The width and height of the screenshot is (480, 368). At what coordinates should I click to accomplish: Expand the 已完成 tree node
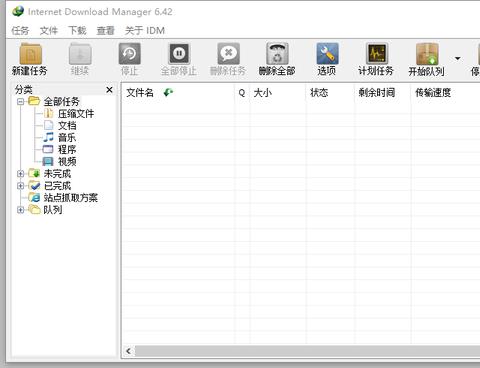pyautogui.click(x=21, y=186)
